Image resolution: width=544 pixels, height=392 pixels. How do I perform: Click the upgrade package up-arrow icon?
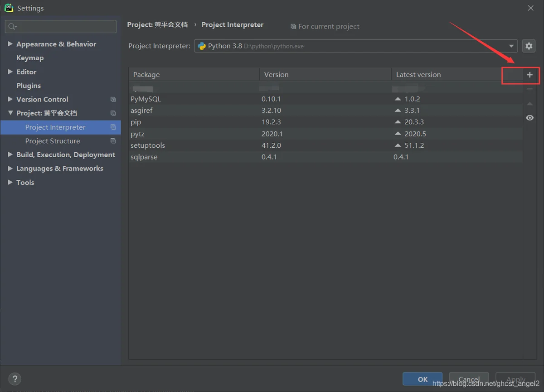pos(529,104)
